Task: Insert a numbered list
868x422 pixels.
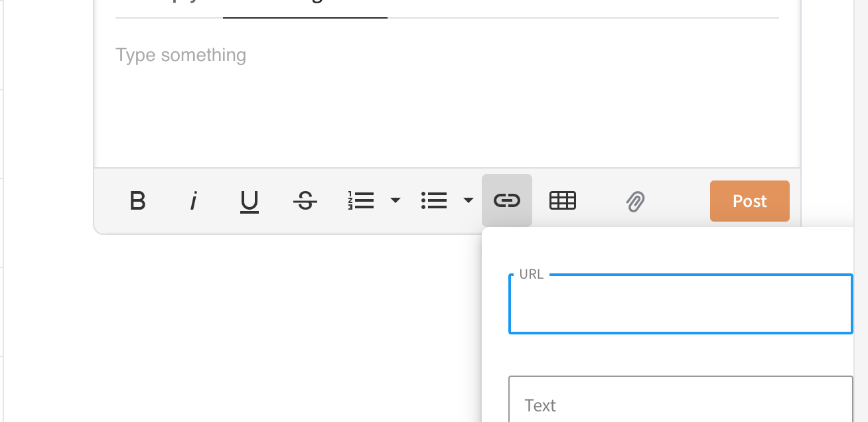Action: [x=362, y=200]
